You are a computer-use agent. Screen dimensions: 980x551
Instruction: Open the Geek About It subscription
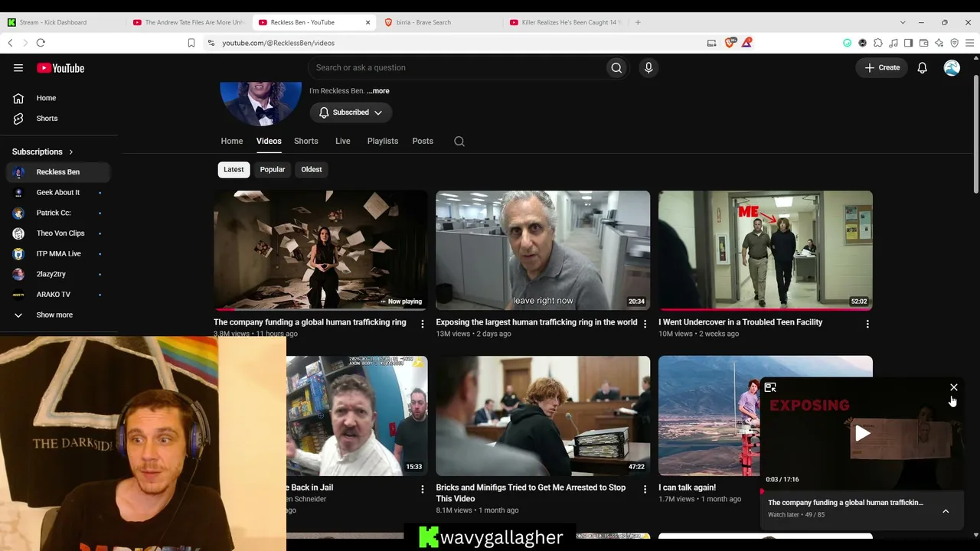pyautogui.click(x=58, y=192)
